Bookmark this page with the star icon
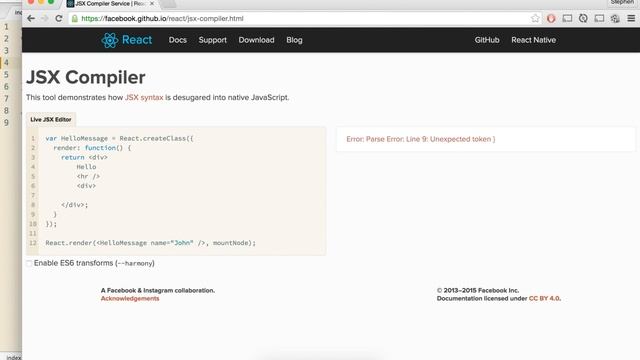 535,18
